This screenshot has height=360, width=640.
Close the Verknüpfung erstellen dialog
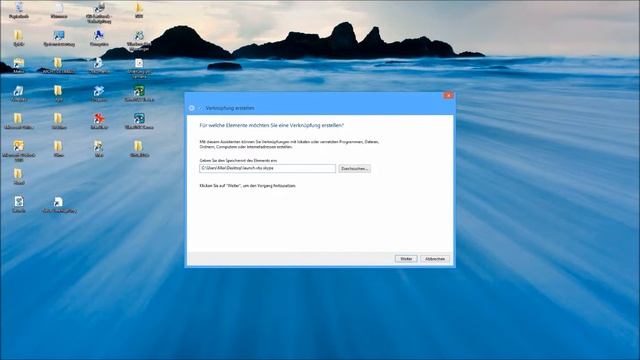(x=448, y=95)
